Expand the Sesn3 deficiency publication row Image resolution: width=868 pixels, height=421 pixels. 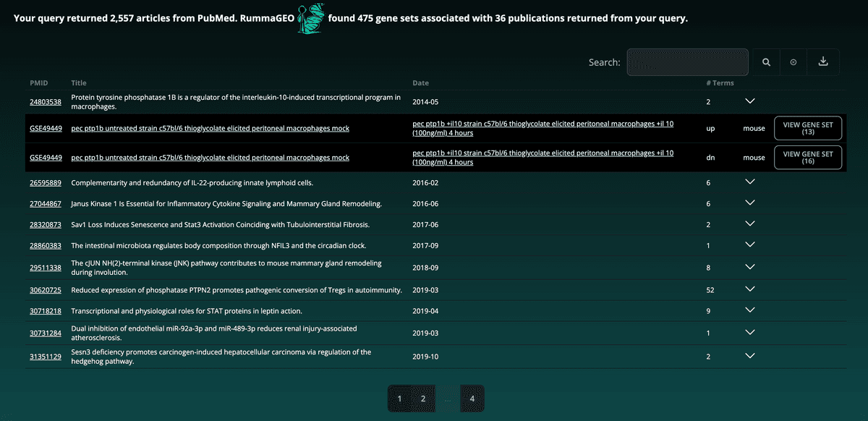[750, 356]
